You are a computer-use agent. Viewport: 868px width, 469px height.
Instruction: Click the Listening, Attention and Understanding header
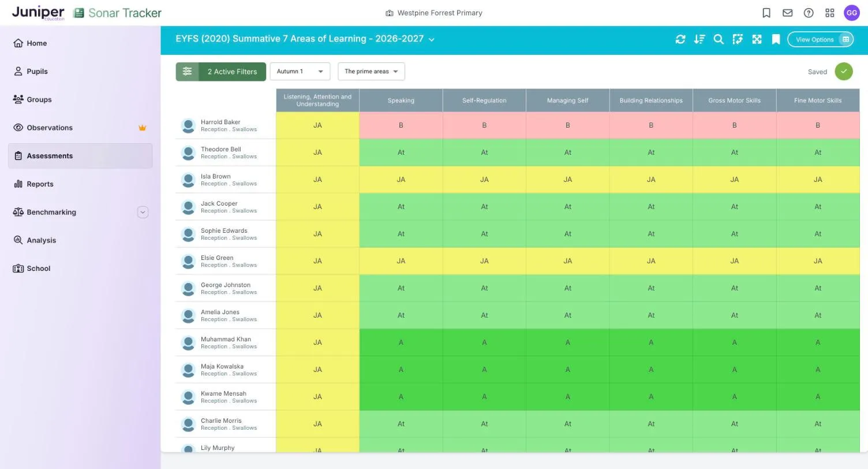coord(317,100)
